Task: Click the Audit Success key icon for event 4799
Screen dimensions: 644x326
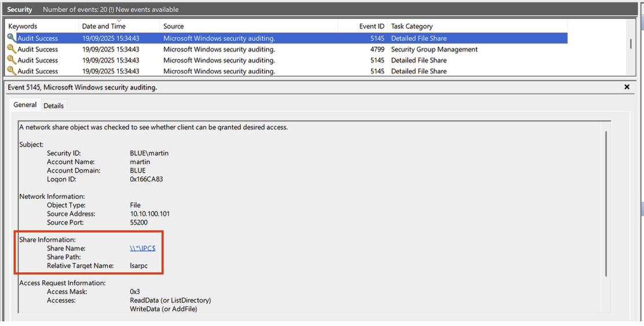Action: point(12,49)
